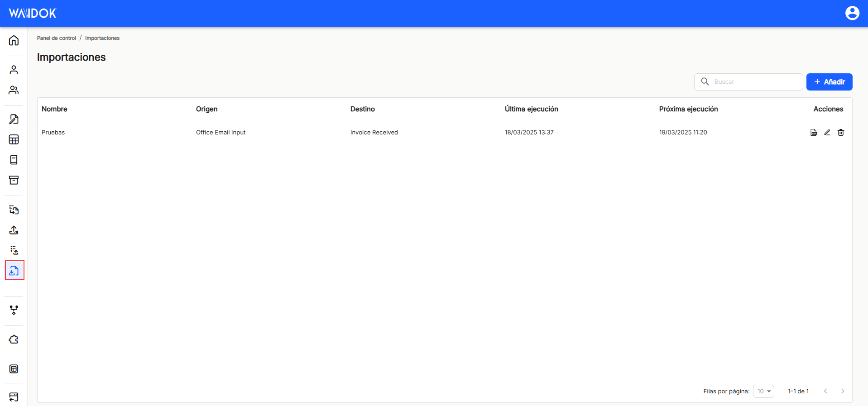Open the workflow branch icon in sidebar
Viewport: 868px width, 406px height.
point(14,310)
